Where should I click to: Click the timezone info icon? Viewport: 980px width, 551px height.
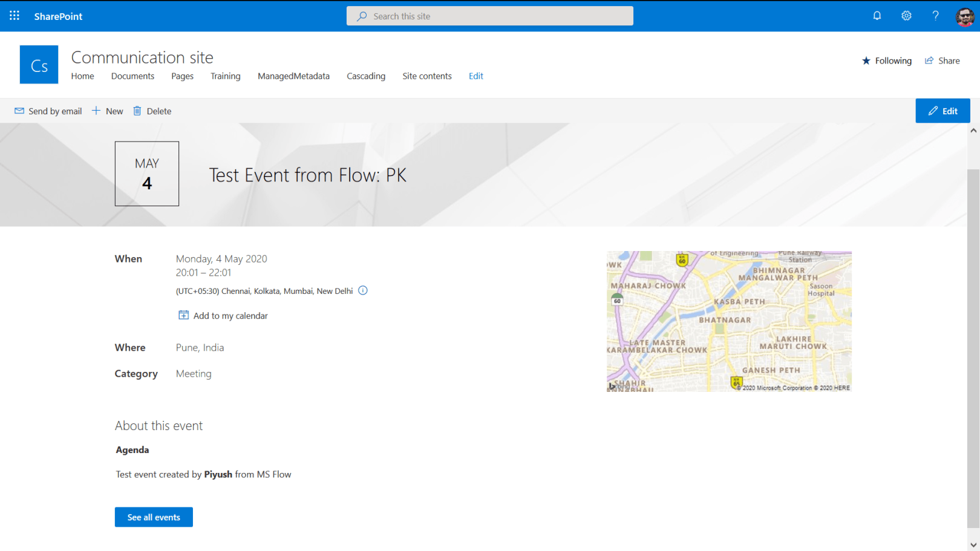[362, 290]
